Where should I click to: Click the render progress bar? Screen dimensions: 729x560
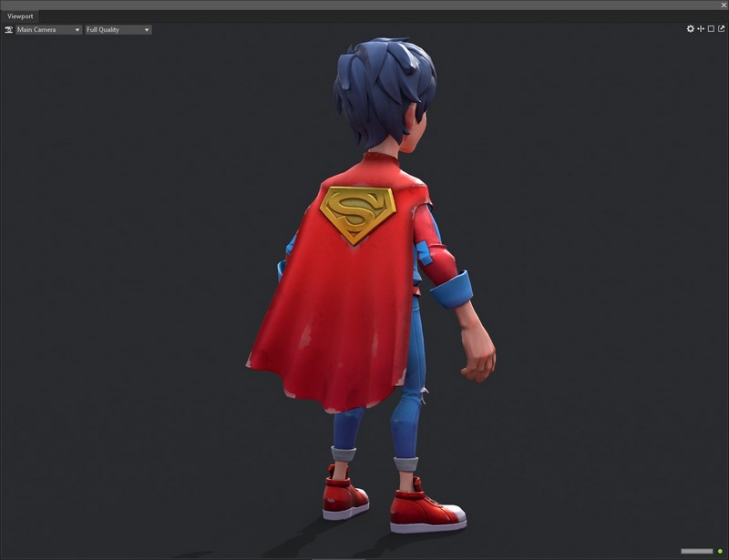point(697,551)
